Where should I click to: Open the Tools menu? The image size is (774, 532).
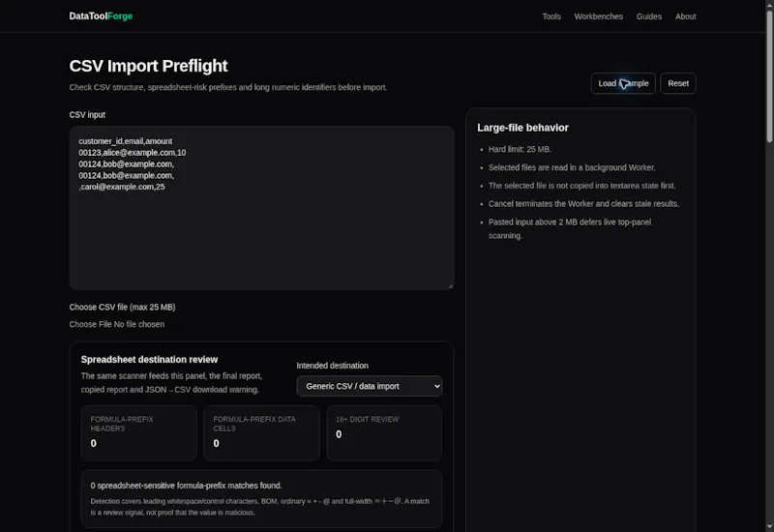(551, 16)
